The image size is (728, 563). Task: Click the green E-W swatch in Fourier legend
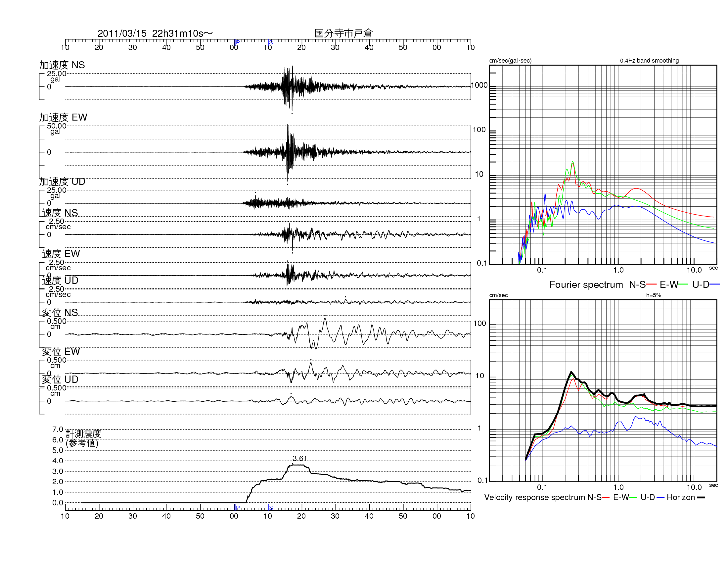[683, 284]
